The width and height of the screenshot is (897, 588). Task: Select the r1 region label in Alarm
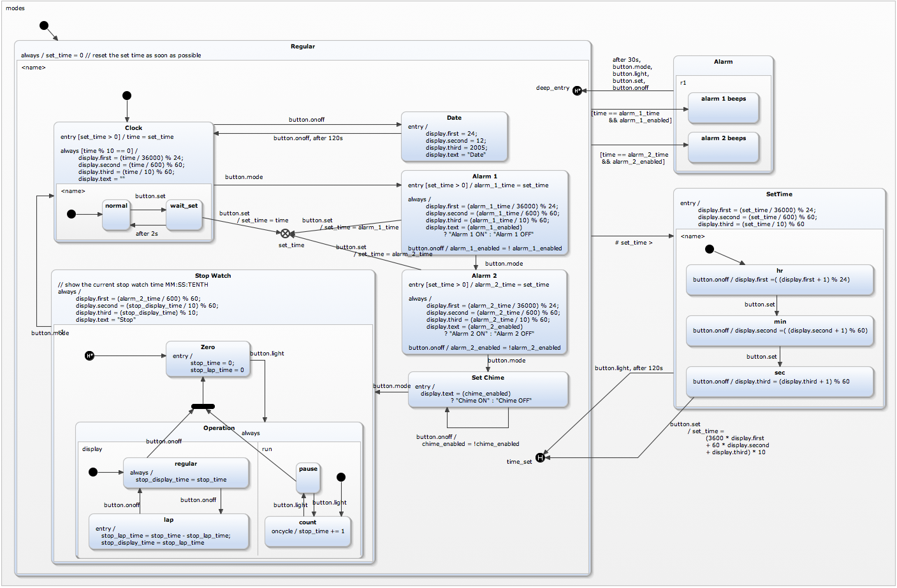[x=683, y=82]
